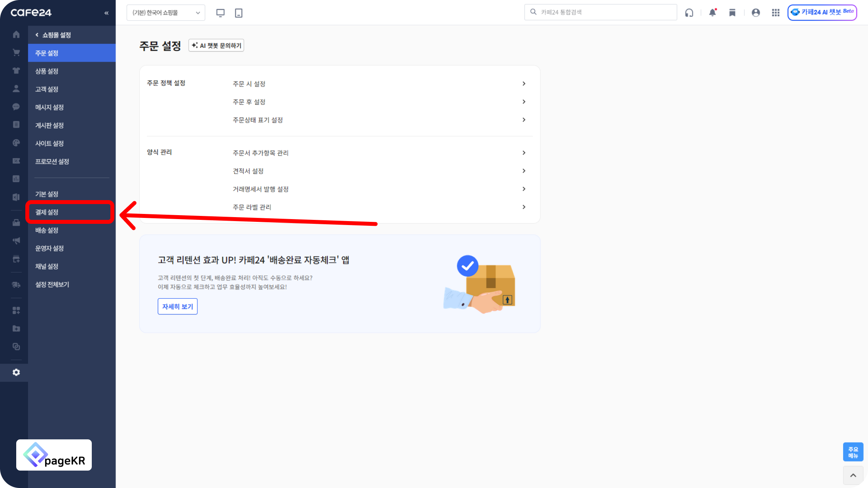Expand 주문 시 설정 row
Viewport: 868px width, 488px height.
point(379,84)
